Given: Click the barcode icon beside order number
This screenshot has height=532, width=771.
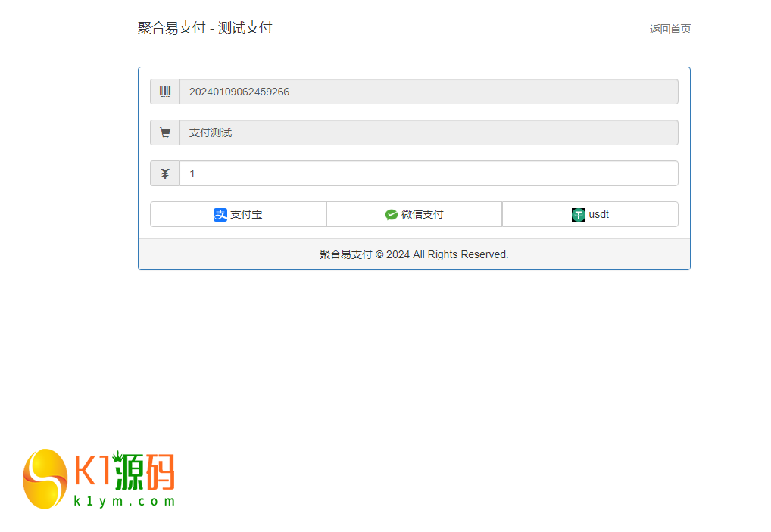Looking at the screenshot, I should [165, 92].
